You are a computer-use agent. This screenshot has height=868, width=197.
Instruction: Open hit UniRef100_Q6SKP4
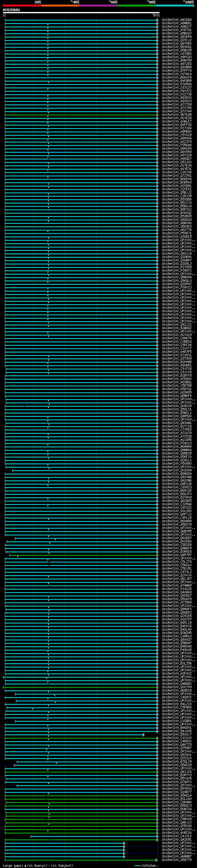[x=177, y=37]
